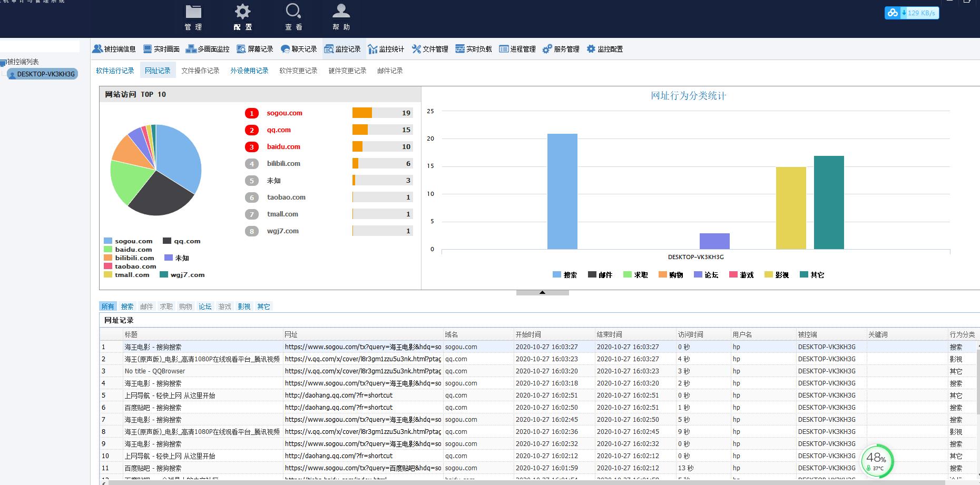Switch to the 软件运行记录 tab
Screen dimensions: 980x485
point(115,71)
